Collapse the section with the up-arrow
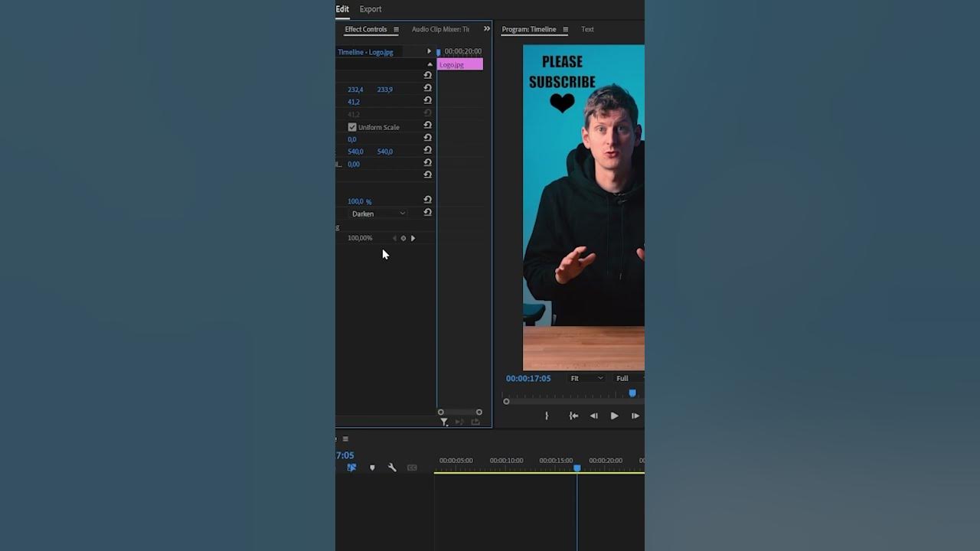Viewport: 980px width, 551px height. [x=430, y=64]
